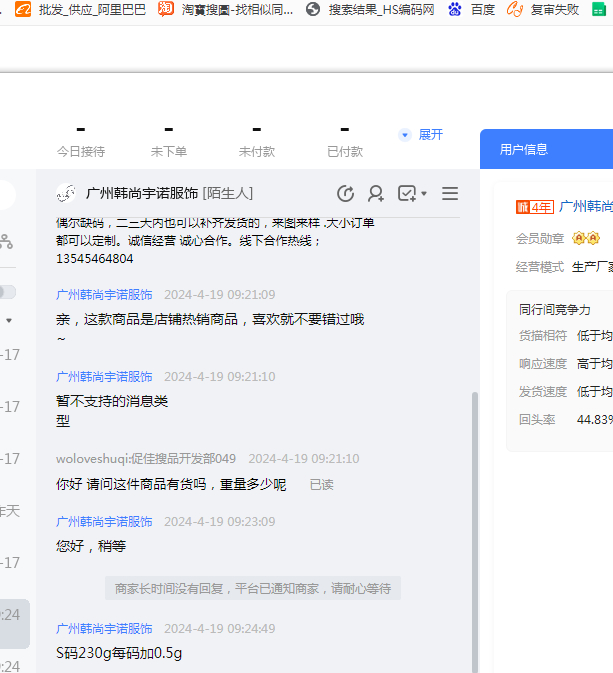
Task: Click the organization tree icon in left sidebar
Action: click(6, 241)
